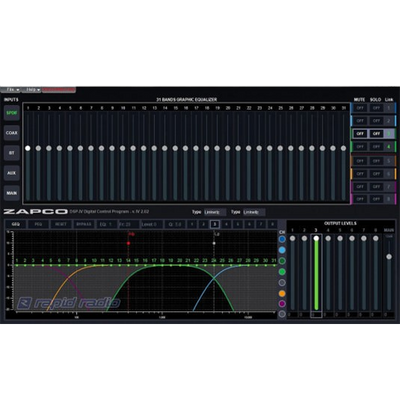Select the COAX input
Image resolution: width=400 pixels, height=400 pixels.
coord(12,133)
